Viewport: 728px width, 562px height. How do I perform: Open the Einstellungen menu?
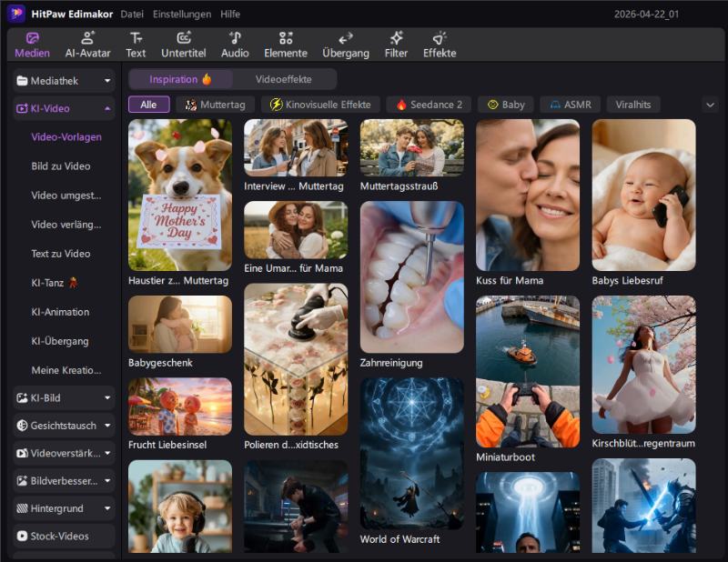[181, 14]
